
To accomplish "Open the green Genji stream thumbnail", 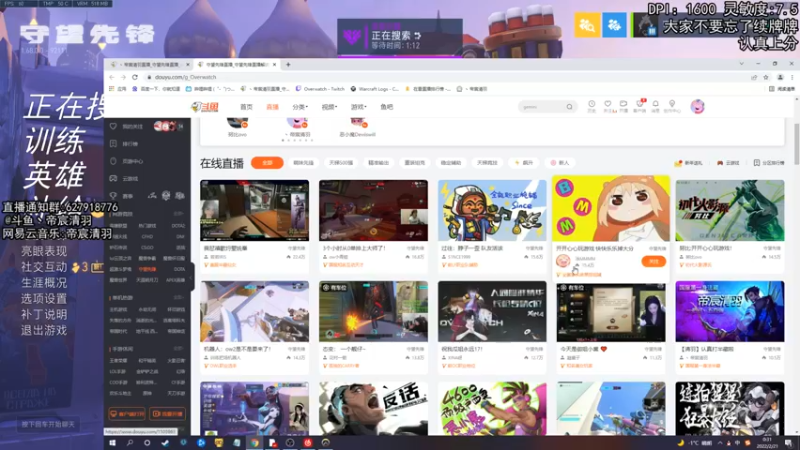I will point(730,210).
